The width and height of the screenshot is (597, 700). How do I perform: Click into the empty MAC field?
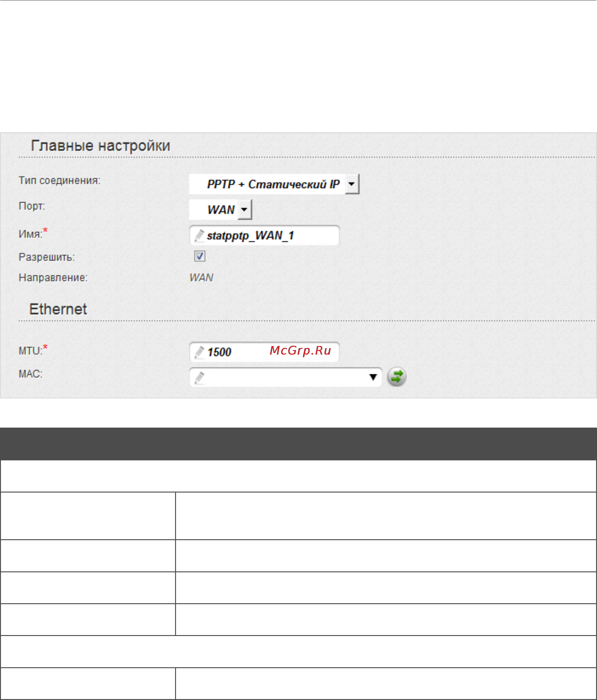[286, 377]
